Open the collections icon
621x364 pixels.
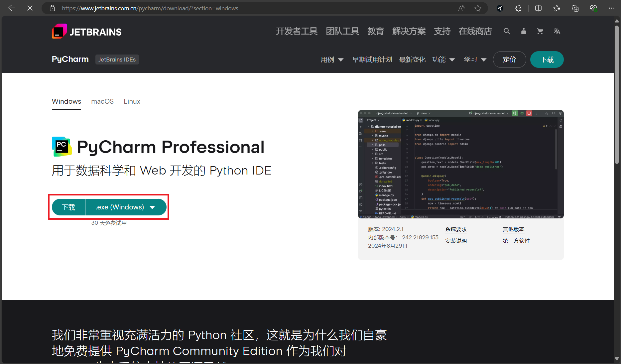point(575,8)
